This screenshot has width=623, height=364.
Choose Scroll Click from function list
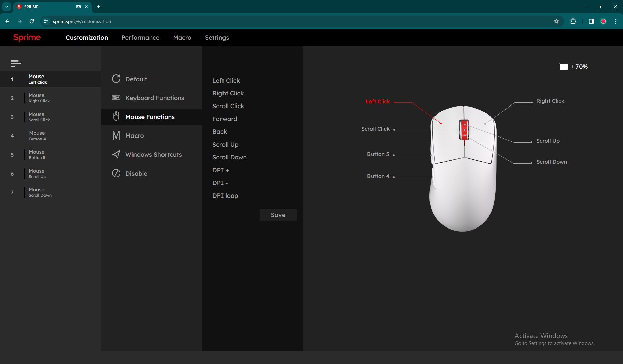pyautogui.click(x=228, y=106)
